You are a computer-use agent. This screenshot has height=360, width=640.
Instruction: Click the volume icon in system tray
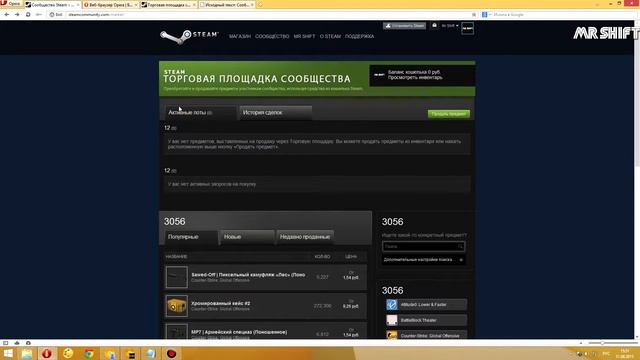pos(586,353)
